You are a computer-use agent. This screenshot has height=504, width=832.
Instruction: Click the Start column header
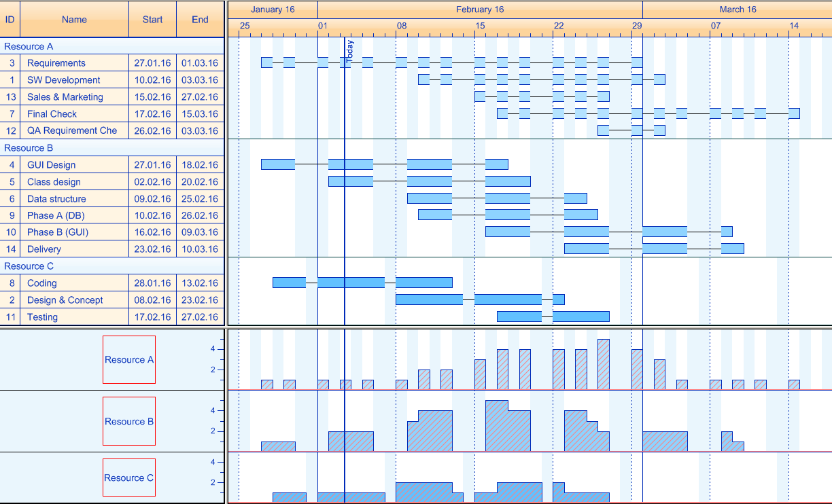152,19
